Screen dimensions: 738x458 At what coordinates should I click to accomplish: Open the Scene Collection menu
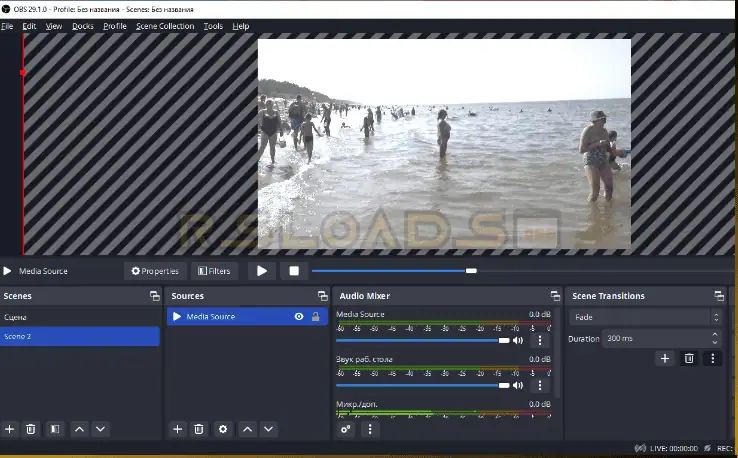(165, 26)
